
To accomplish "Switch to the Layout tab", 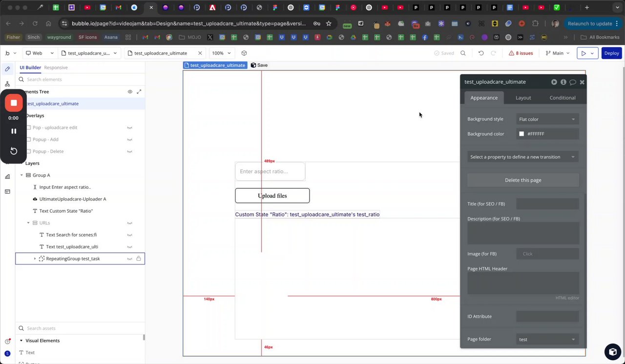I will [523, 98].
